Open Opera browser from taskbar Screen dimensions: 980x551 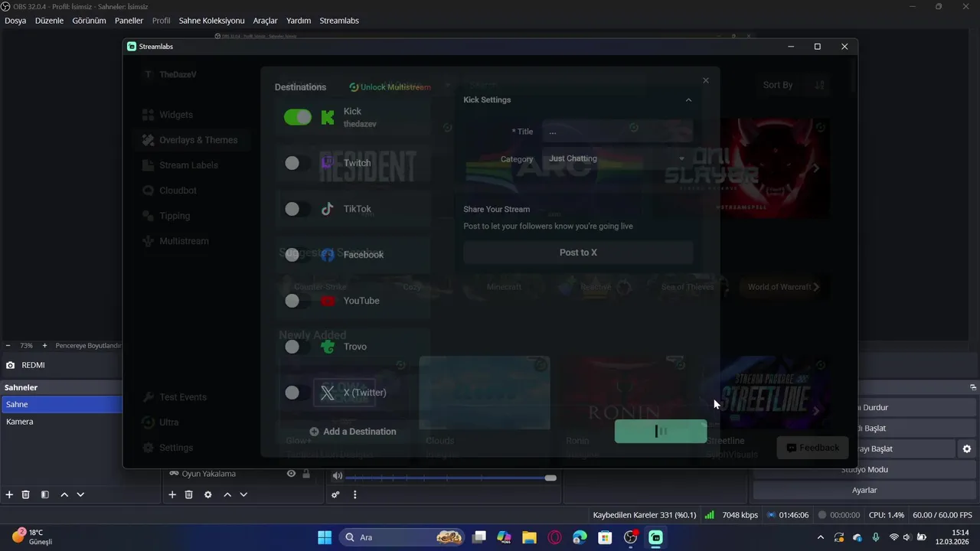554,537
